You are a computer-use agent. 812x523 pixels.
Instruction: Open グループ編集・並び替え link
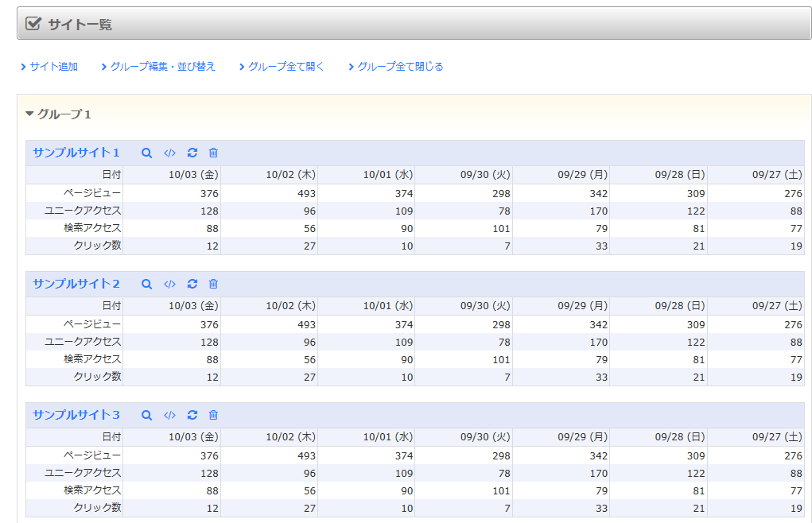point(162,67)
